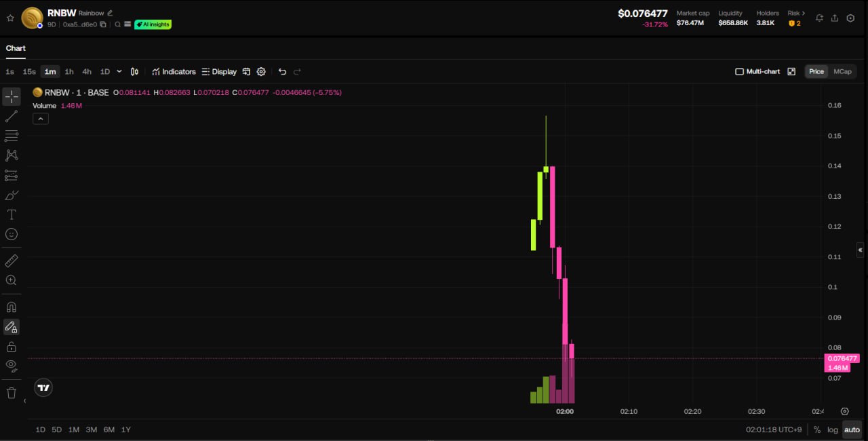Collapse the indicator legend chevron under Volume

coord(41,119)
